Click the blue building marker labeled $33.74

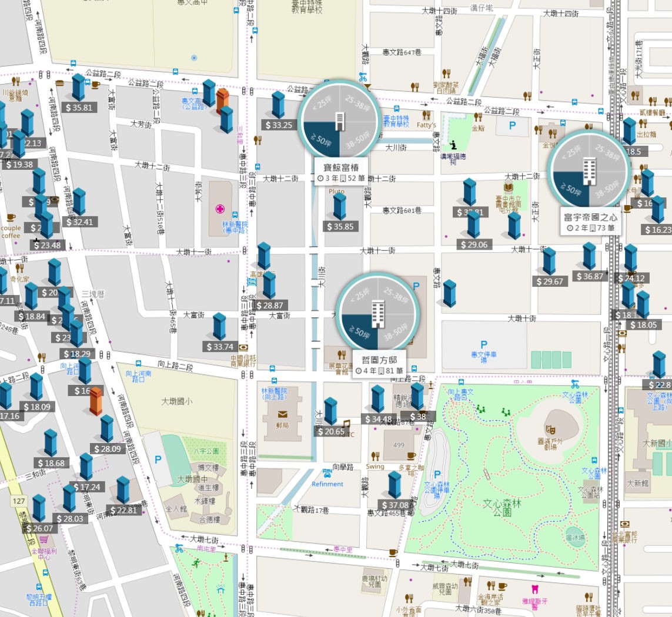tap(219, 327)
